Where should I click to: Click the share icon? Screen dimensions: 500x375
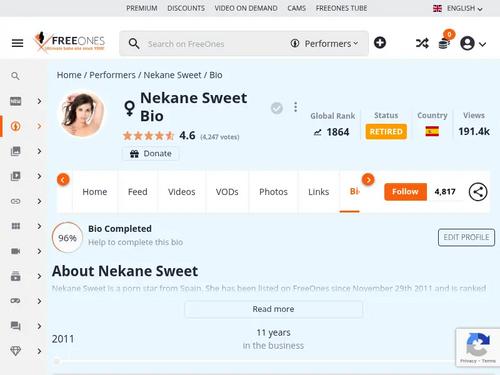pos(478,192)
